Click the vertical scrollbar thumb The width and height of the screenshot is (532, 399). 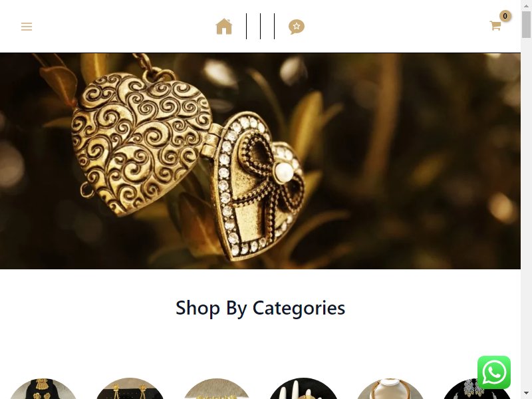(x=526, y=25)
